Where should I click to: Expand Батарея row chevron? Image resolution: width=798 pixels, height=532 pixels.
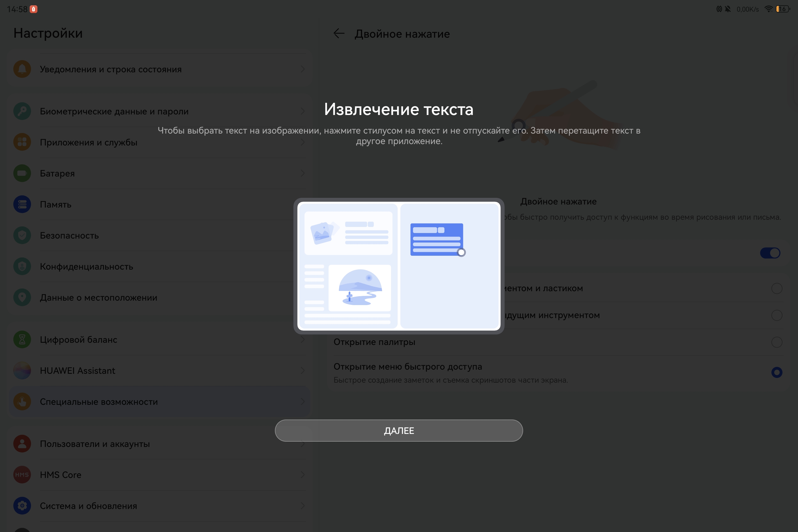pyautogui.click(x=303, y=173)
